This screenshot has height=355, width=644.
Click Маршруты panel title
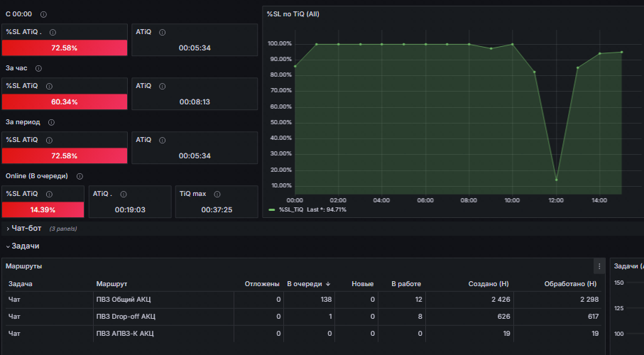(x=24, y=266)
